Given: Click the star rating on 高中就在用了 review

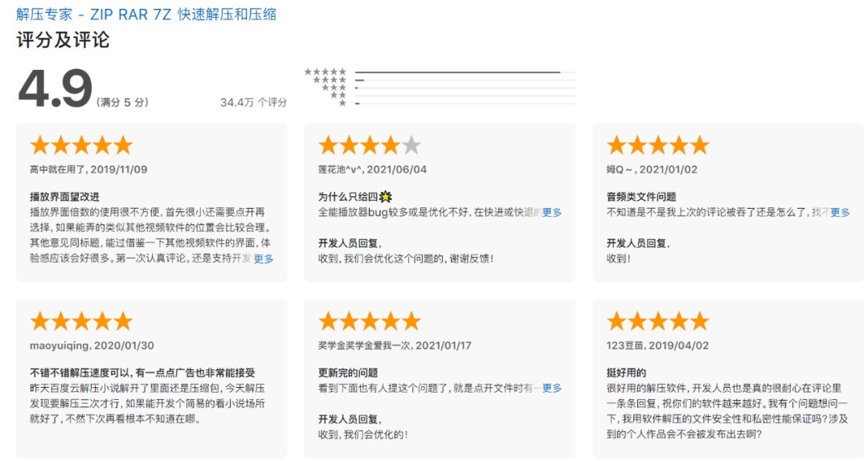Looking at the screenshot, I should click(x=80, y=145).
